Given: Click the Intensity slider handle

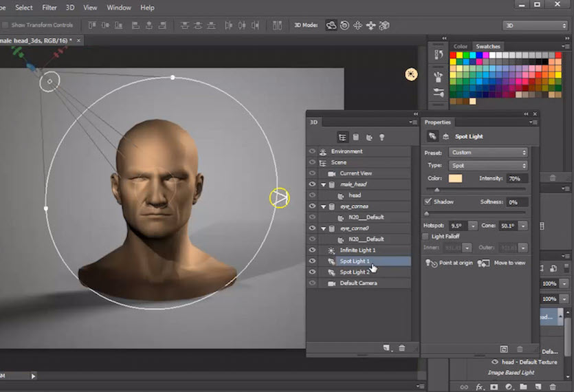Looking at the screenshot, I should pos(437,190).
